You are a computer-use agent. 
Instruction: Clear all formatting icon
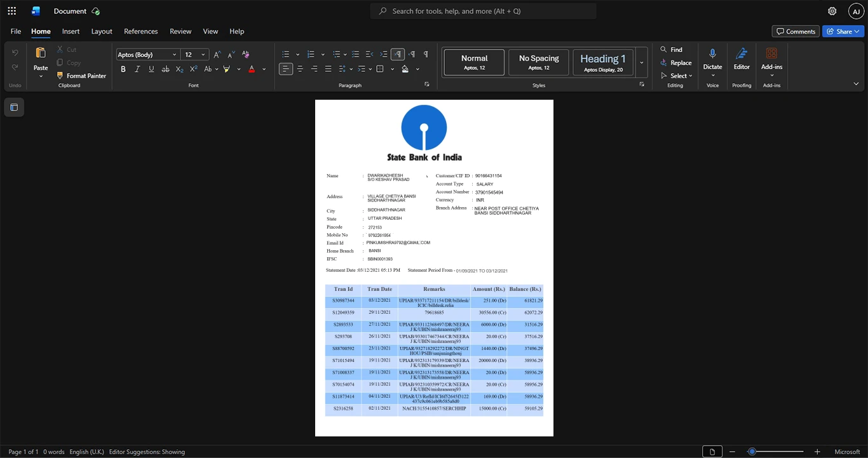point(246,55)
